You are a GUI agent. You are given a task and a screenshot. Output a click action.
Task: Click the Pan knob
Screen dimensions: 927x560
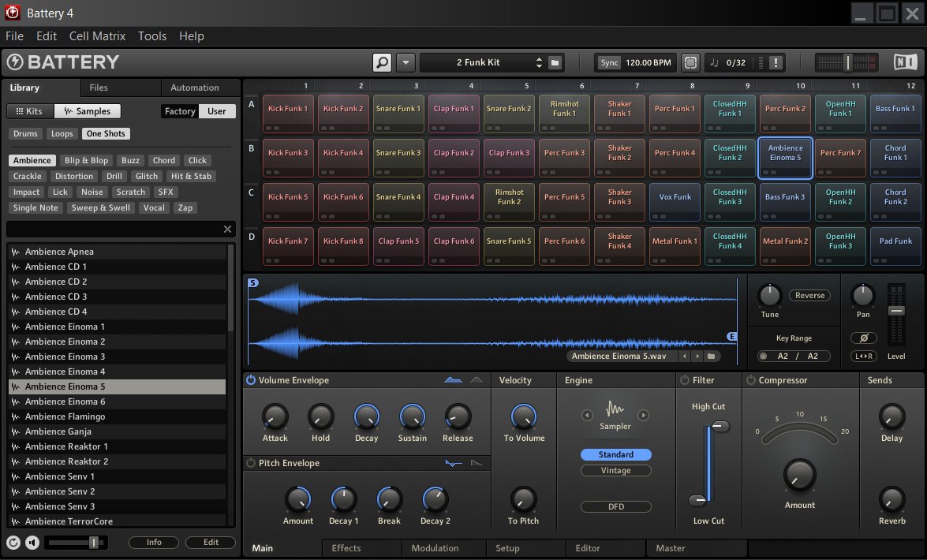click(862, 295)
